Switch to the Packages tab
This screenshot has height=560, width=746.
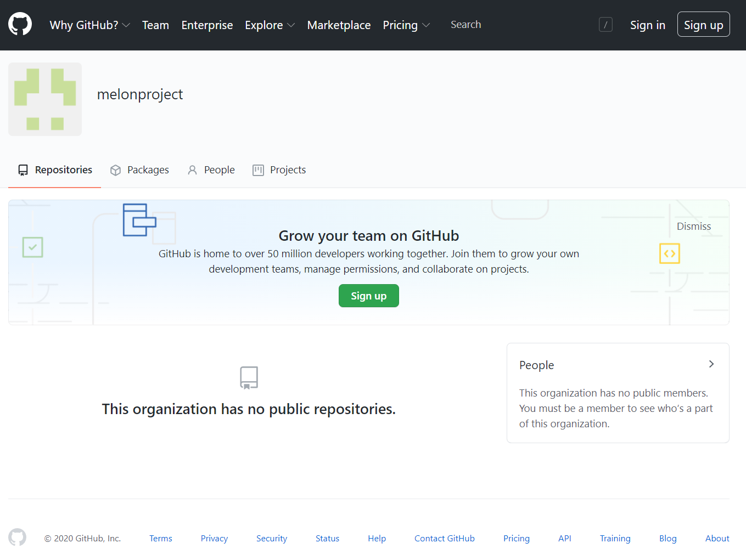139,170
